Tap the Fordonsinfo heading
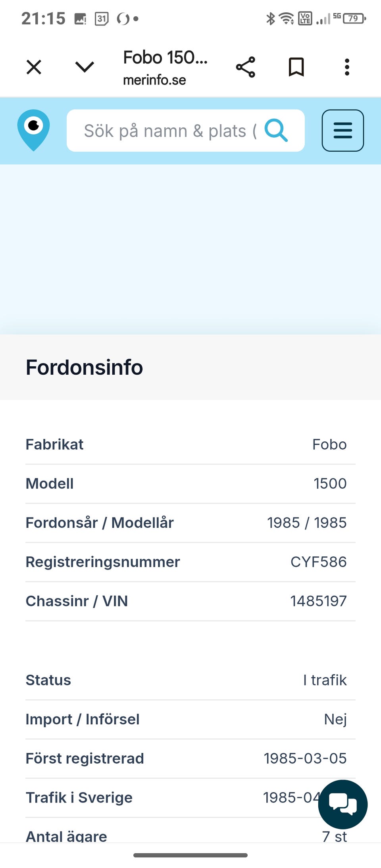 pos(84,367)
